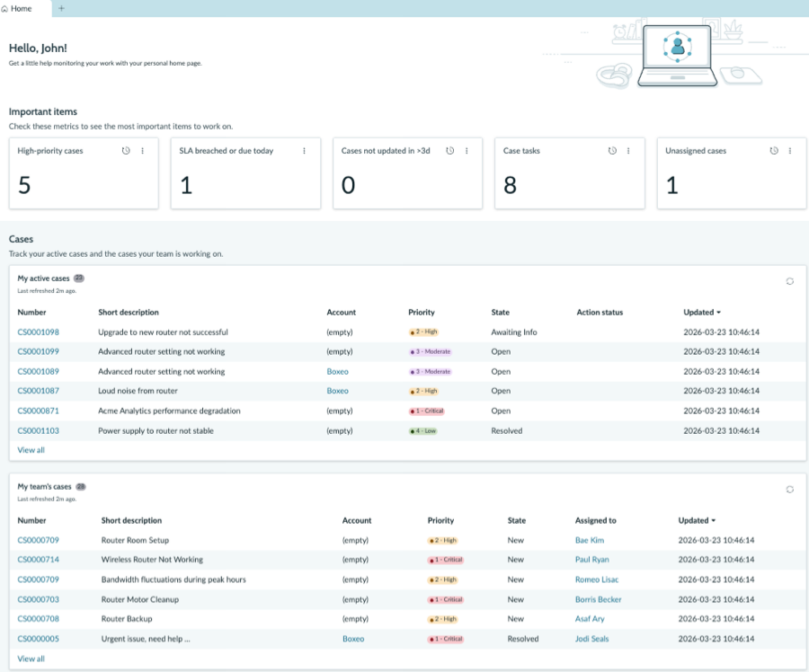809x672 pixels.
Task: Open case CS0000703
Action: pos(38,599)
